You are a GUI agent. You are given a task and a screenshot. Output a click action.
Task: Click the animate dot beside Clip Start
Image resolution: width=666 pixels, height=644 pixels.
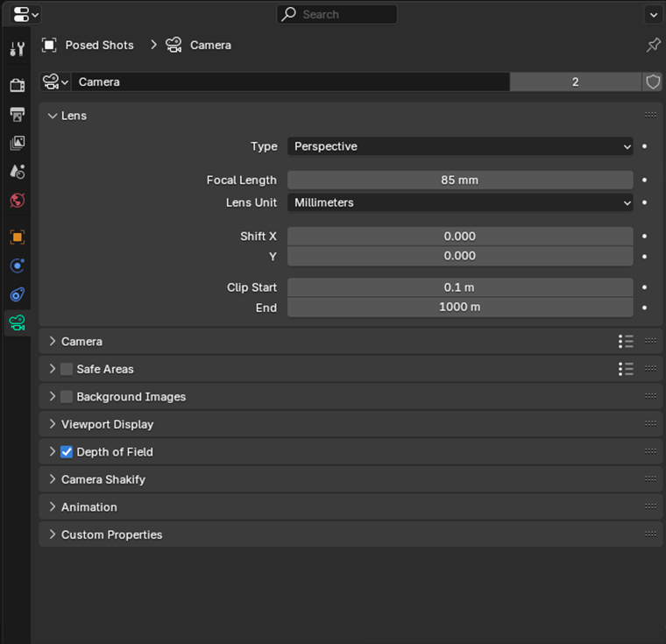click(x=644, y=287)
